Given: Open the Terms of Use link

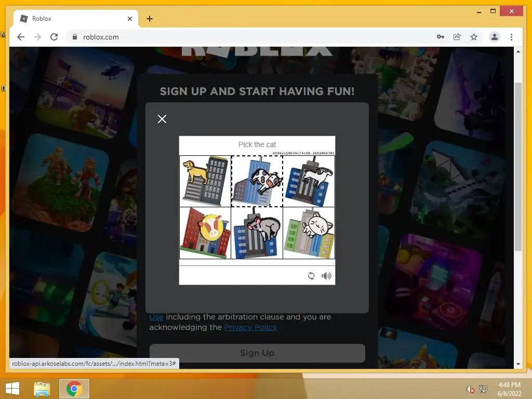Looking at the screenshot, I should pos(156,317).
